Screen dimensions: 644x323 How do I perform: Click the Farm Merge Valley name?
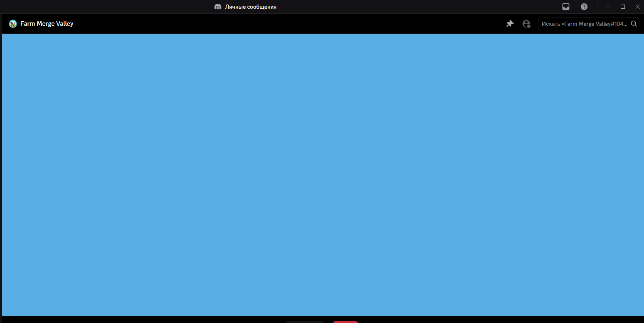pos(47,24)
